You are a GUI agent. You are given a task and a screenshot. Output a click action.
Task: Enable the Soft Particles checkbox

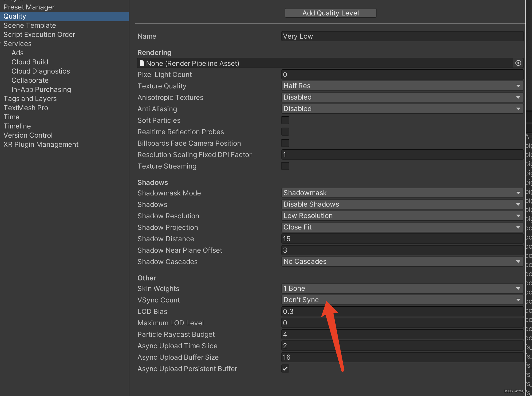285,120
